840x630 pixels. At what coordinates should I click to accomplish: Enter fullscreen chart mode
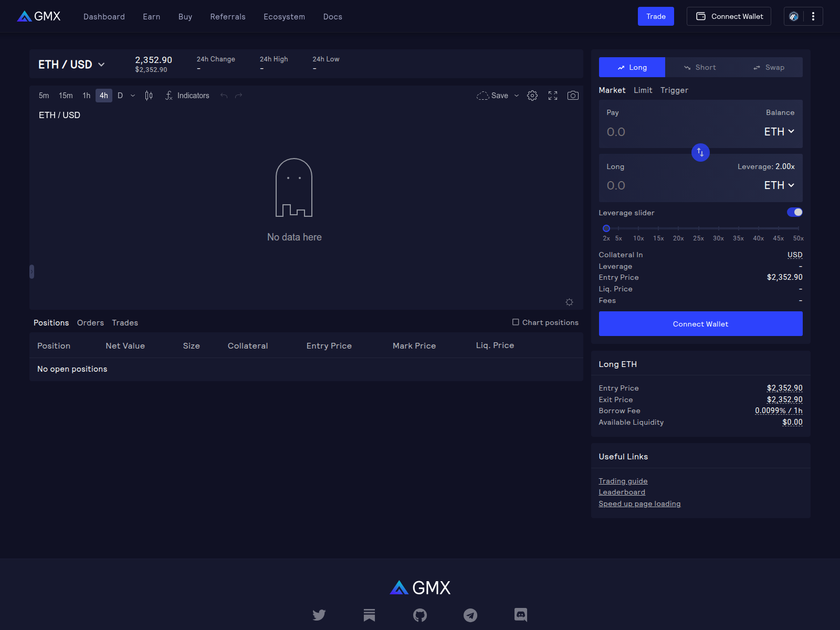pos(553,96)
